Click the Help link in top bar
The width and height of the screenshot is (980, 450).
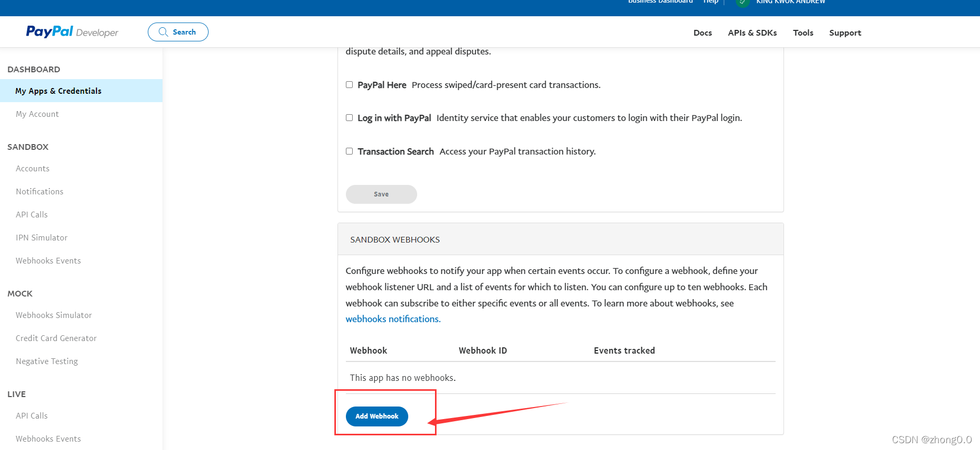pyautogui.click(x=711, y=2)
